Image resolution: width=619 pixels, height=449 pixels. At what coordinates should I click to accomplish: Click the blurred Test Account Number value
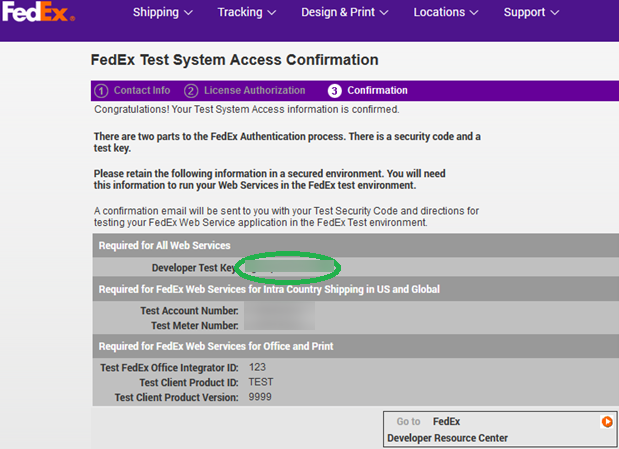[279, 310]
